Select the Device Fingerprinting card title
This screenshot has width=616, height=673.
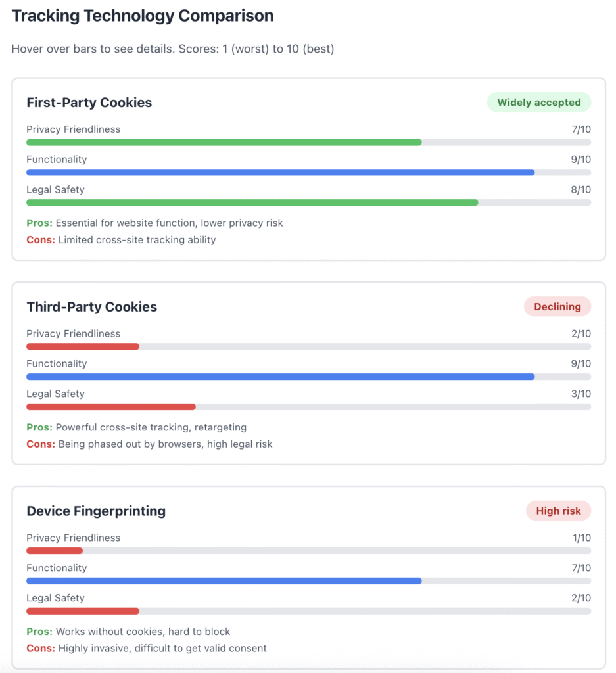[x=96, y=511]
